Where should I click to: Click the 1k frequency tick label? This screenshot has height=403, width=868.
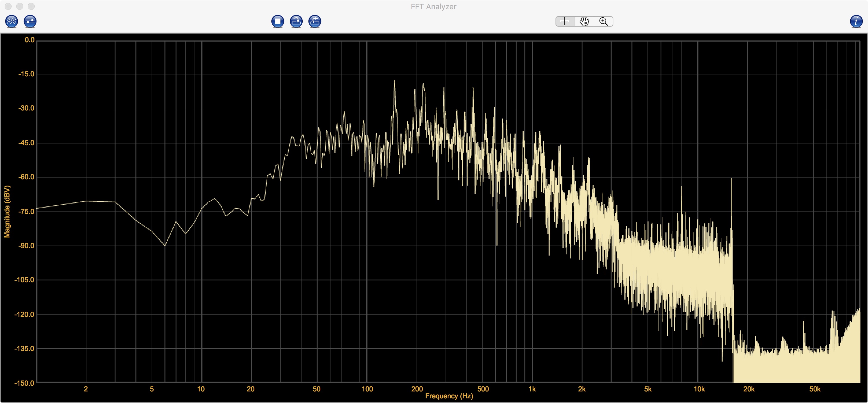coord(532,389)
